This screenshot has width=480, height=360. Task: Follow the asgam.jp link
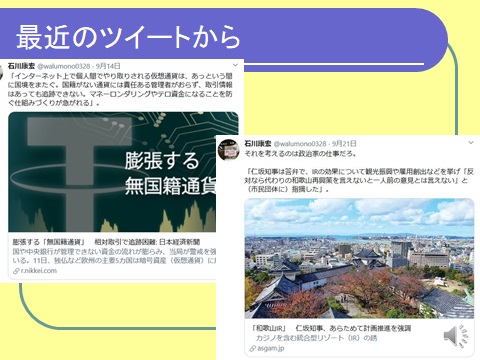(270, 348)
